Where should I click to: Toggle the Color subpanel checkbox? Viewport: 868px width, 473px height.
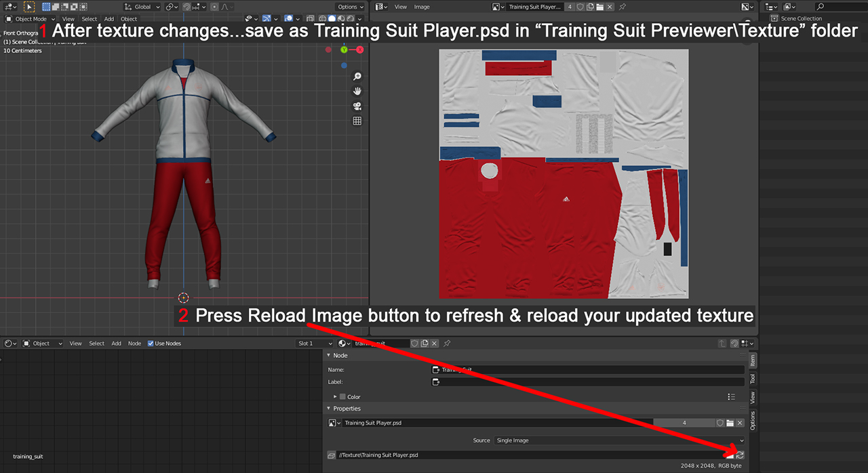coord(342,396)
